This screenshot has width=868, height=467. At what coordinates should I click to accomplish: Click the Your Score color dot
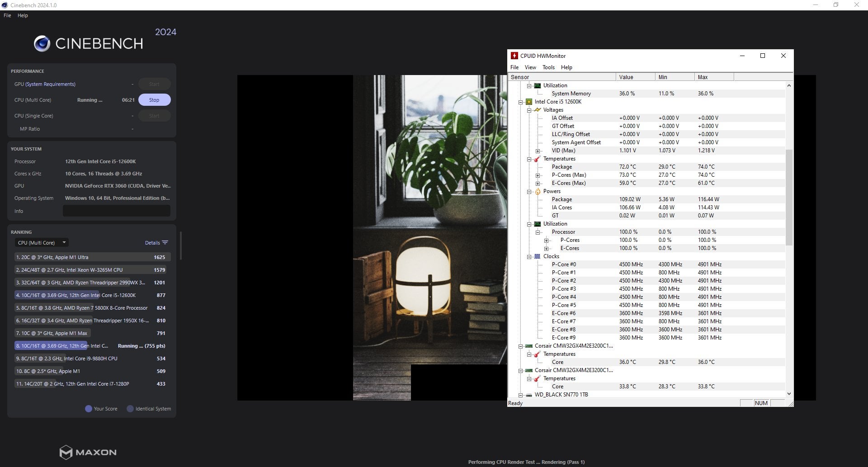click(89, 409)
